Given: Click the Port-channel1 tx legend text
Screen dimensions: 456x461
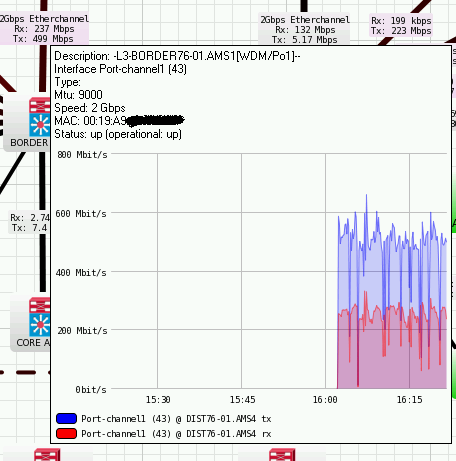Looking at the screenshot, I should point(176,419).
